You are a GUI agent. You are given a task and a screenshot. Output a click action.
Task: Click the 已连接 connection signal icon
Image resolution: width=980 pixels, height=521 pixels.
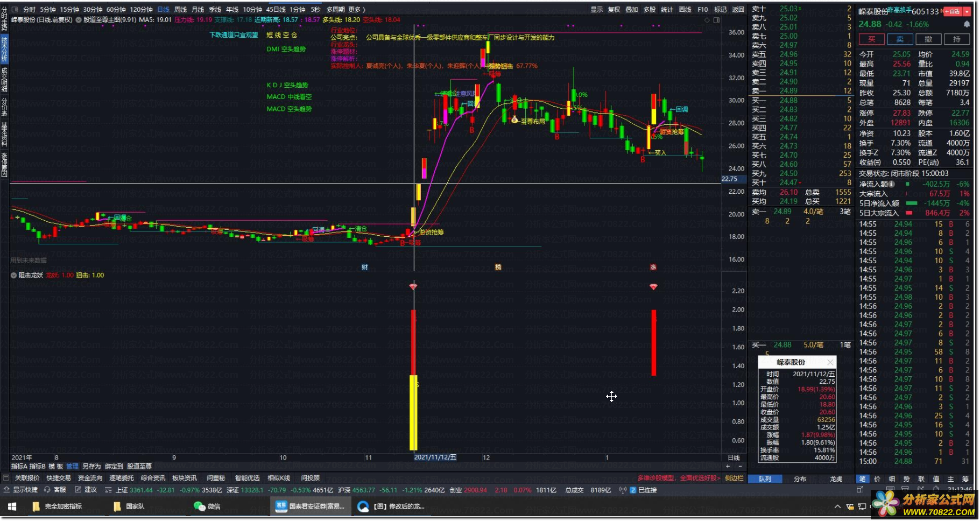623,490
